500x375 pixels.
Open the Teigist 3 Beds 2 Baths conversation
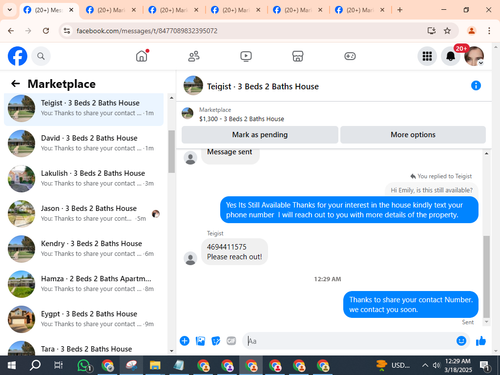(84, 108)
